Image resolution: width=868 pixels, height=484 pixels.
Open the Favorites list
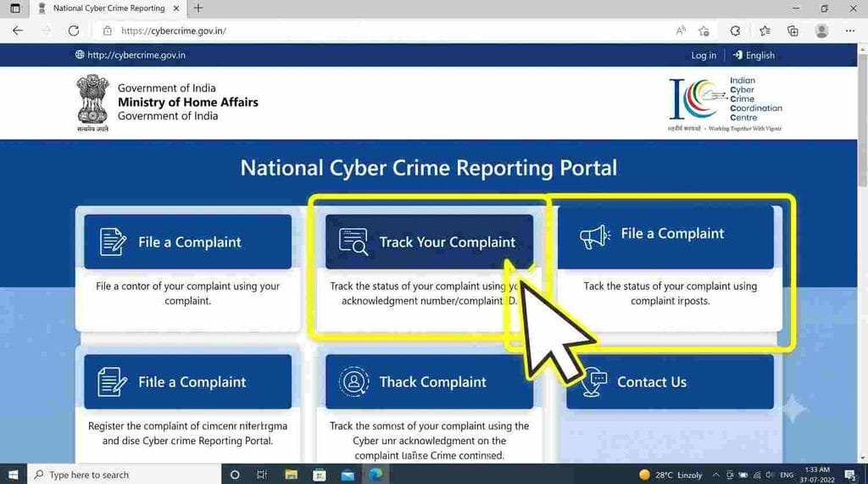[765, 31]
